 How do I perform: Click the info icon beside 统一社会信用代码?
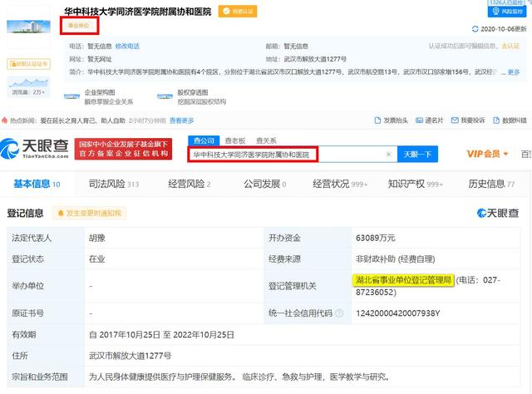(x=339, y=313)
